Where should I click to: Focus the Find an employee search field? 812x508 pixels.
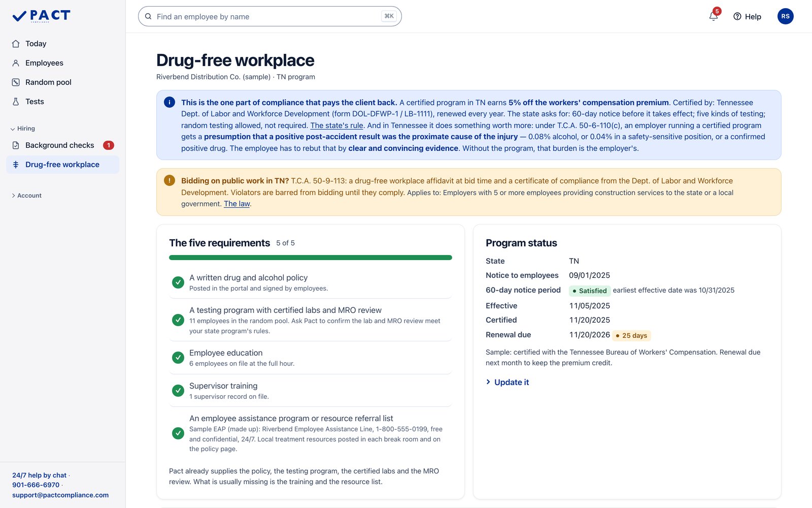269,16
